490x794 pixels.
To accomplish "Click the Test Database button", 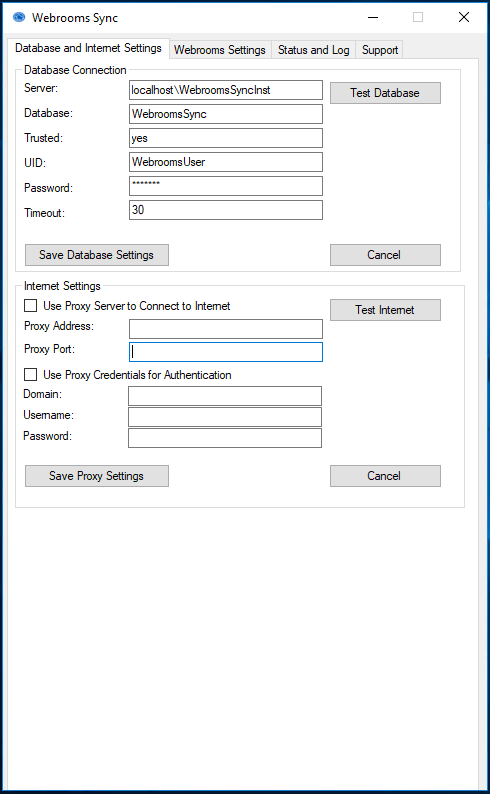I will (x=385, y=93).
